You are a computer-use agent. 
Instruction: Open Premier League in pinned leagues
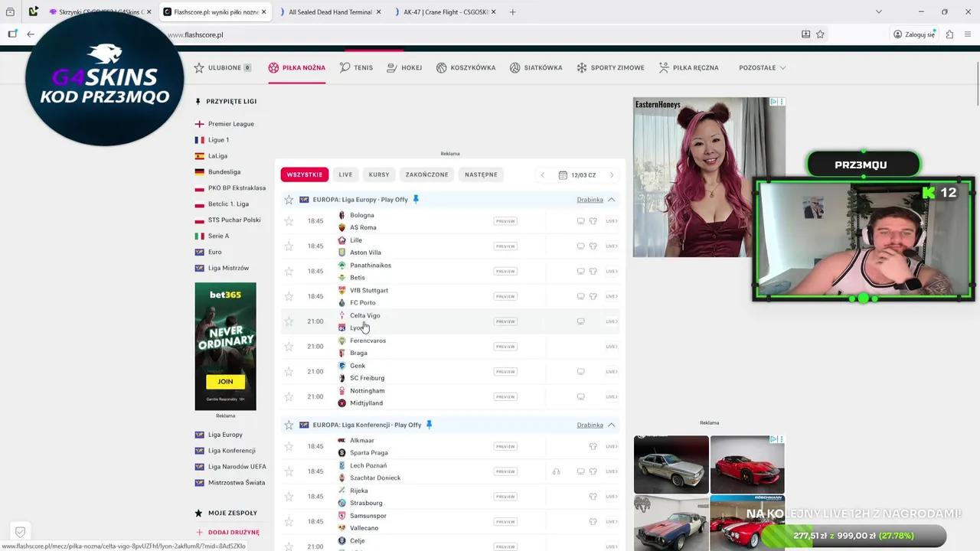coord(230,124)
